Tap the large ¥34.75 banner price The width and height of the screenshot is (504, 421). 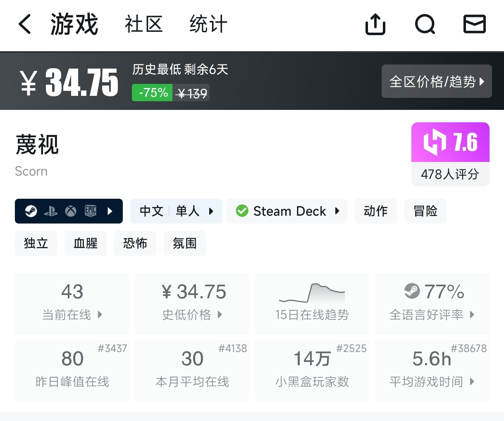coord(69,83)
